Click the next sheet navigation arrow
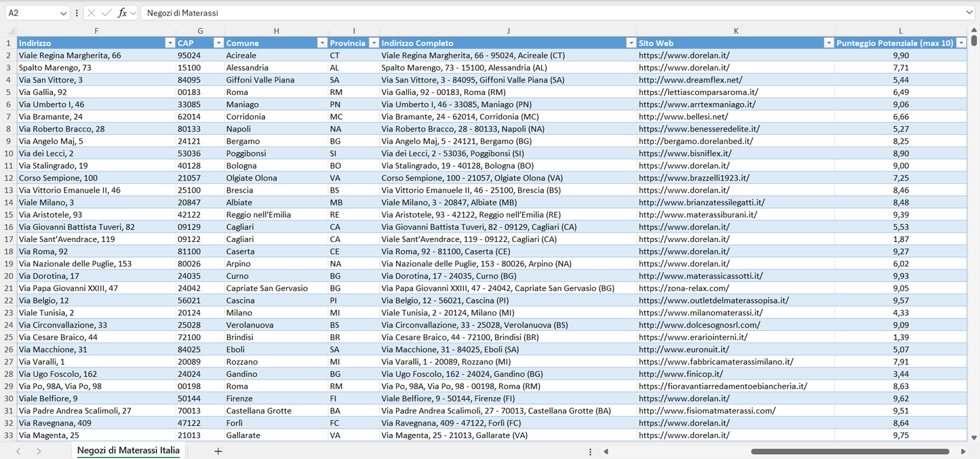980x459 pixels. (x=39, y=451)
